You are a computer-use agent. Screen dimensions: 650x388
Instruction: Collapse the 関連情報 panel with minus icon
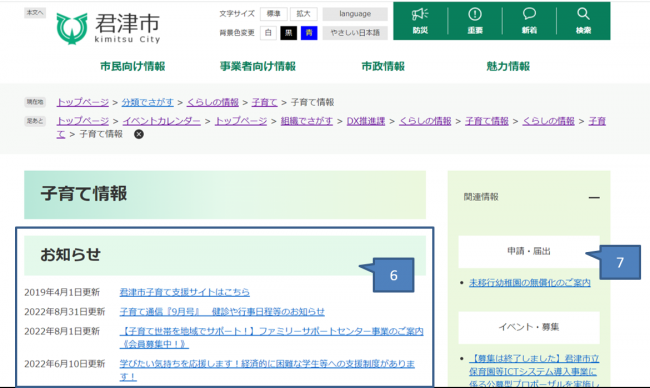(x=594, y=197)
